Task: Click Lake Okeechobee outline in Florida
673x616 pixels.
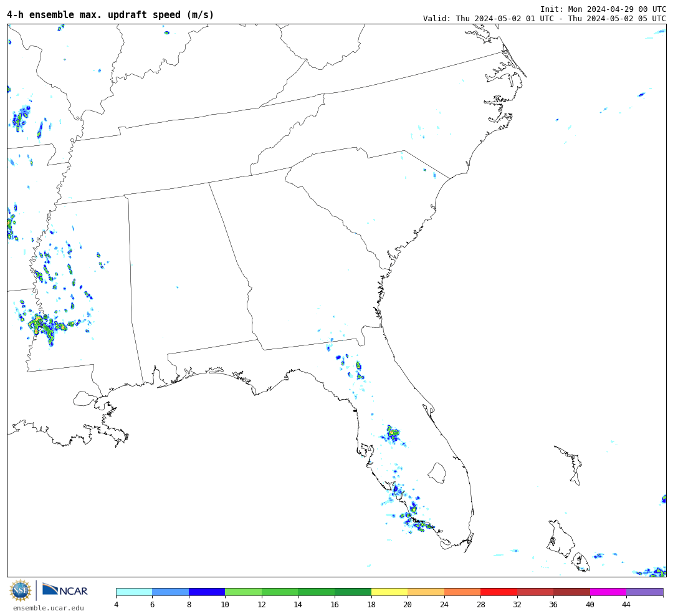Action: coord(437,473)
